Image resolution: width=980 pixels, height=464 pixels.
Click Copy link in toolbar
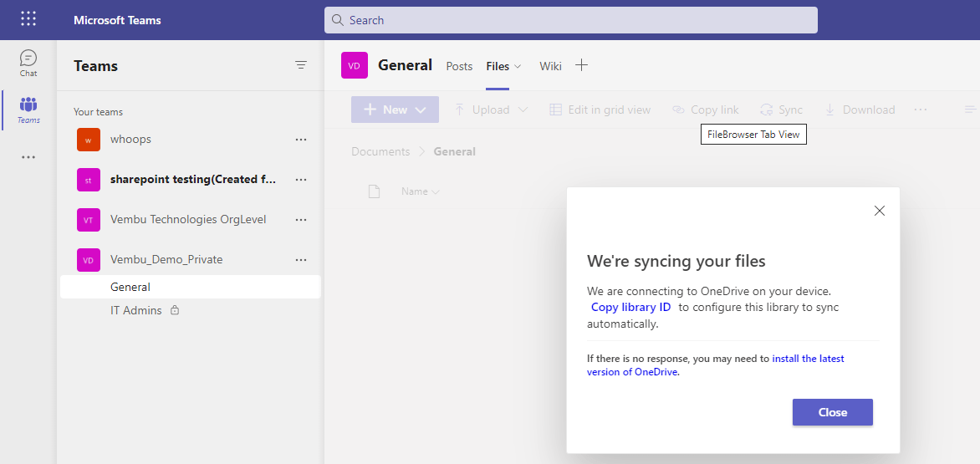[706, 110]
